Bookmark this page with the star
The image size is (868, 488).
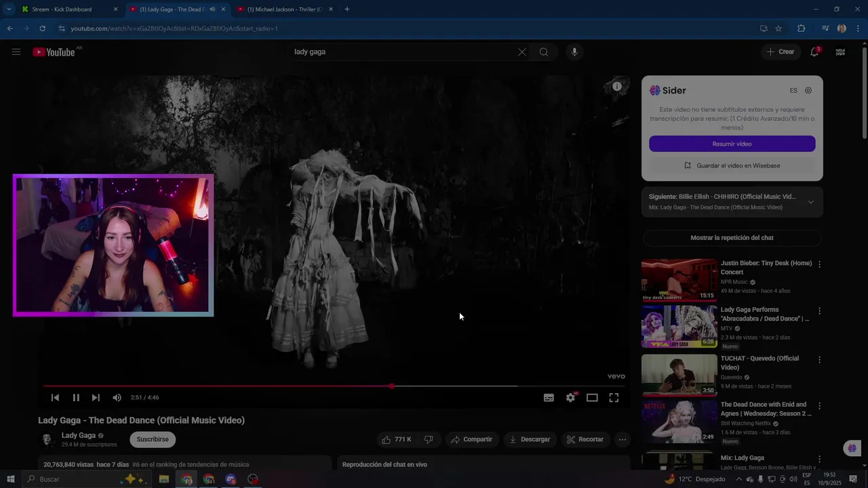tap(778, 28)
